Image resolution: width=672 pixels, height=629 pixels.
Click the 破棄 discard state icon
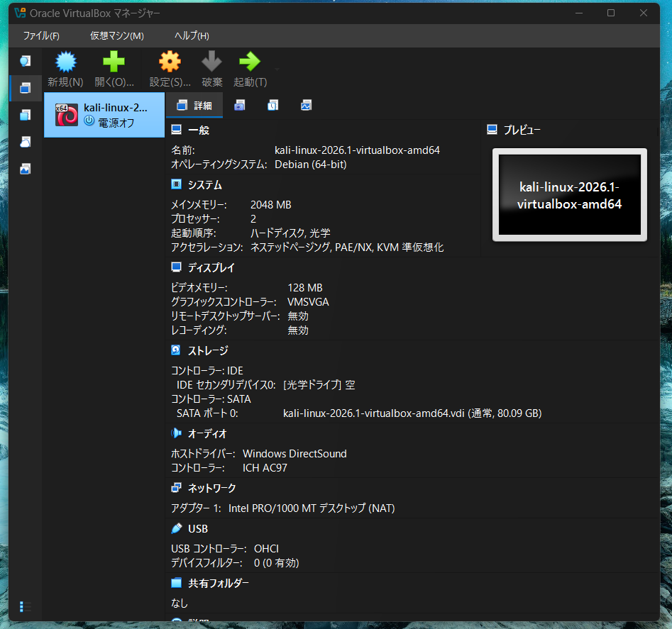point(211,67)
